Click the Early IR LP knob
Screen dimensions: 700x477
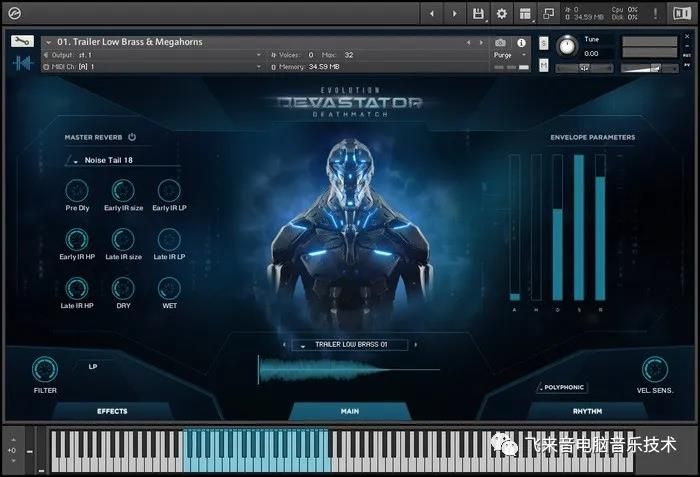169,191
